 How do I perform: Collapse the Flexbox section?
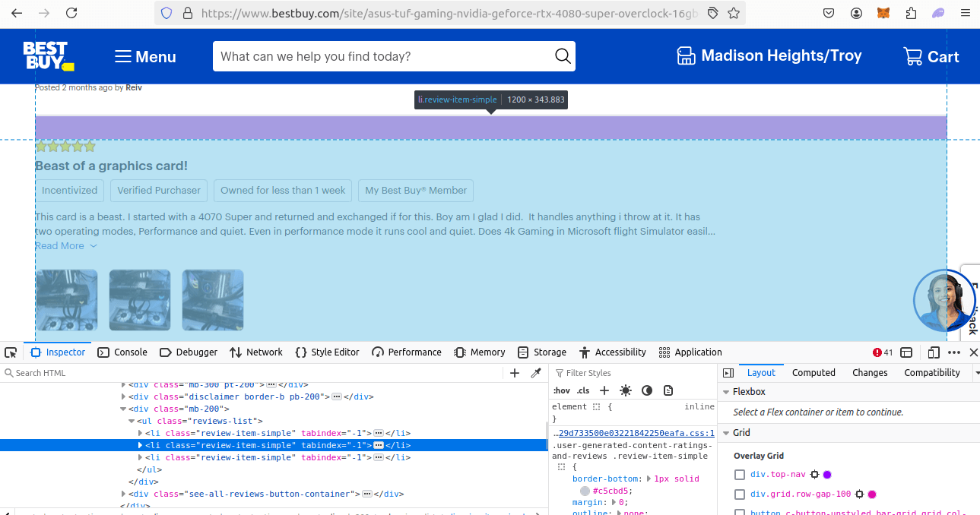pos(725,392)
